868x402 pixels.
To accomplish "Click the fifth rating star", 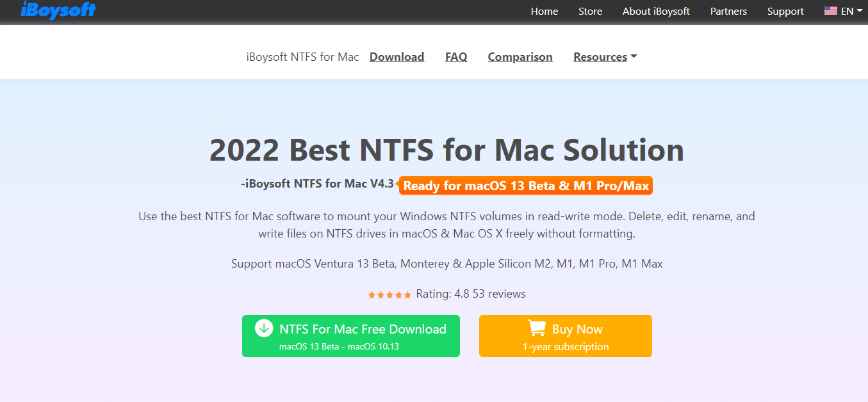I will (x=407, y=294).
